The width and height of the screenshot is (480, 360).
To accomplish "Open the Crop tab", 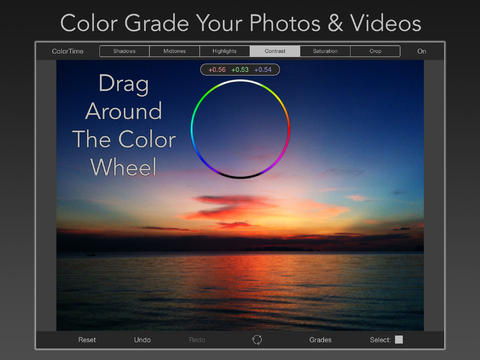I will (x=375, y=51).
